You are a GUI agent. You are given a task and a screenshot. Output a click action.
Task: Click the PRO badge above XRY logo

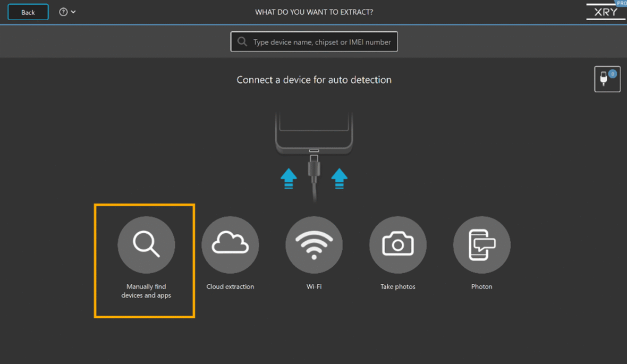621,3
